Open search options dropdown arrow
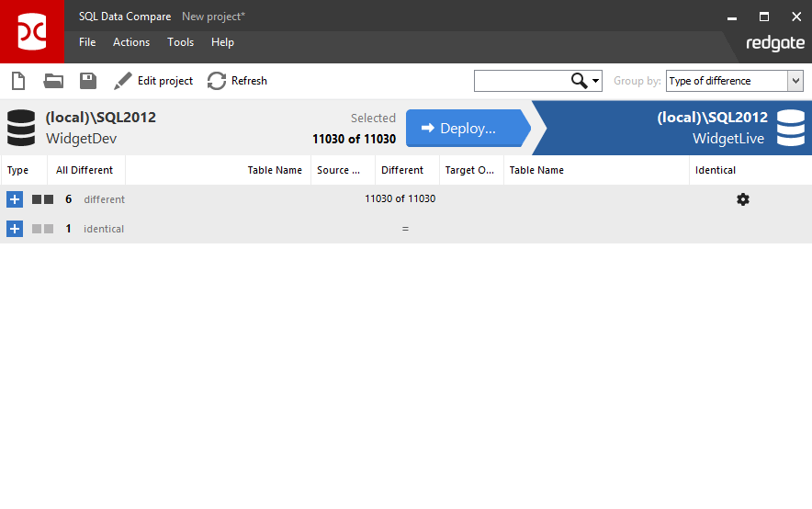 (x=596, y=81)
